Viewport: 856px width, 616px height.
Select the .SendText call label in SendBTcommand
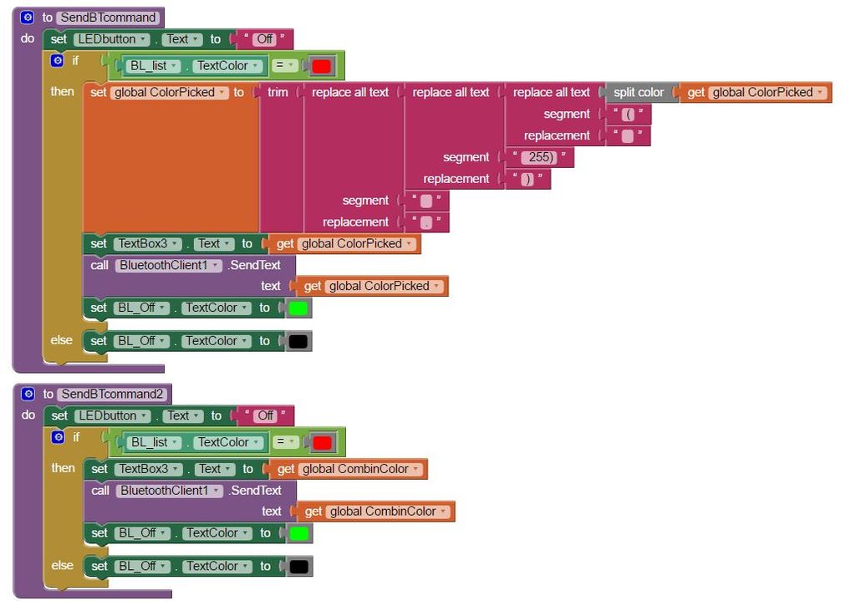coord(255,265)
